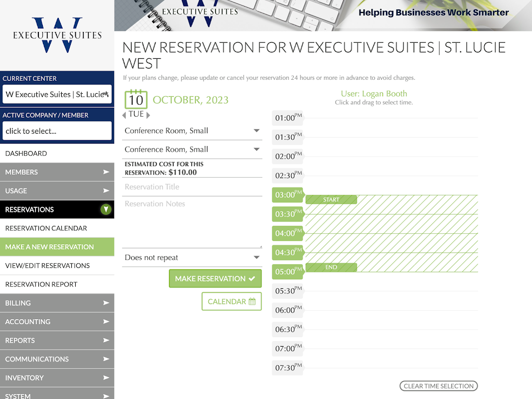
Task: Click the Reservation Title field
Action: tap(192, 187)
